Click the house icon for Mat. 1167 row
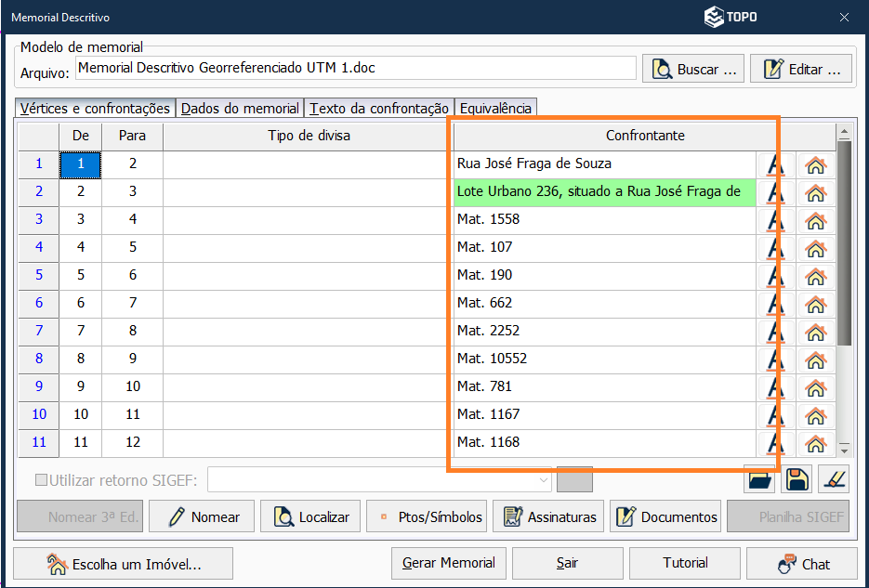Screen dimensions: 869x588 click(x=815, y=416)
